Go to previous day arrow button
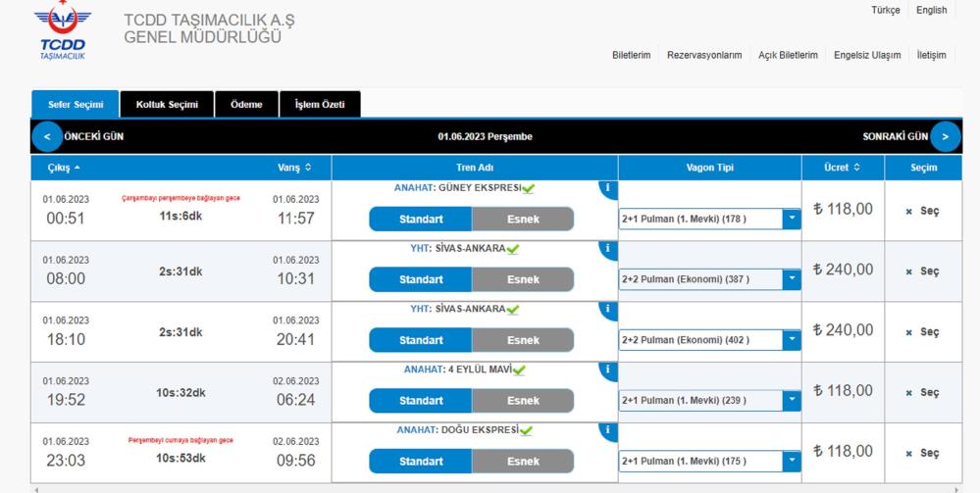This screenshot has width=980, height=493. [47, 136]
